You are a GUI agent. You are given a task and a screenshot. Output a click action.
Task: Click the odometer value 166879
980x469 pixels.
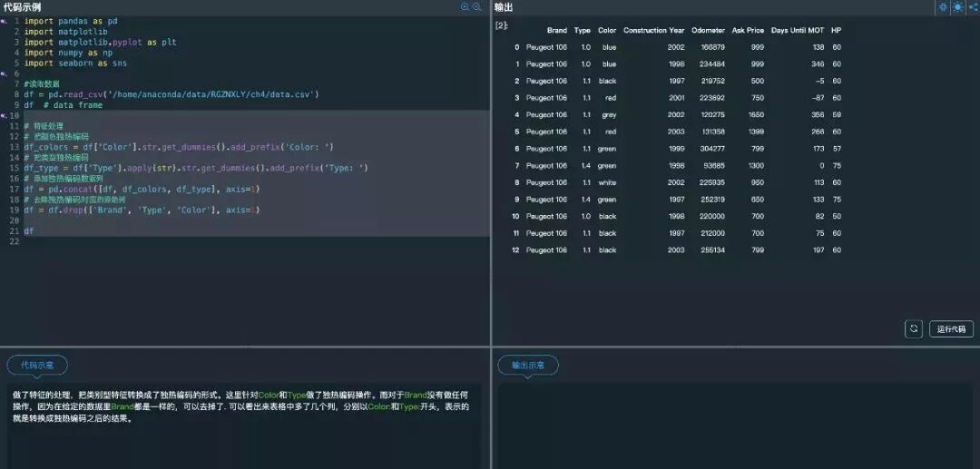point(713,47)
